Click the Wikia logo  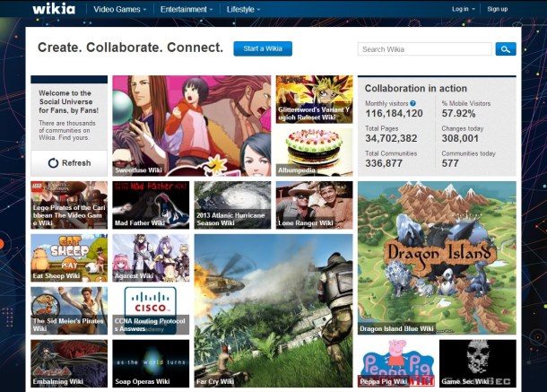pyautogui.click(x=54, y=9)
